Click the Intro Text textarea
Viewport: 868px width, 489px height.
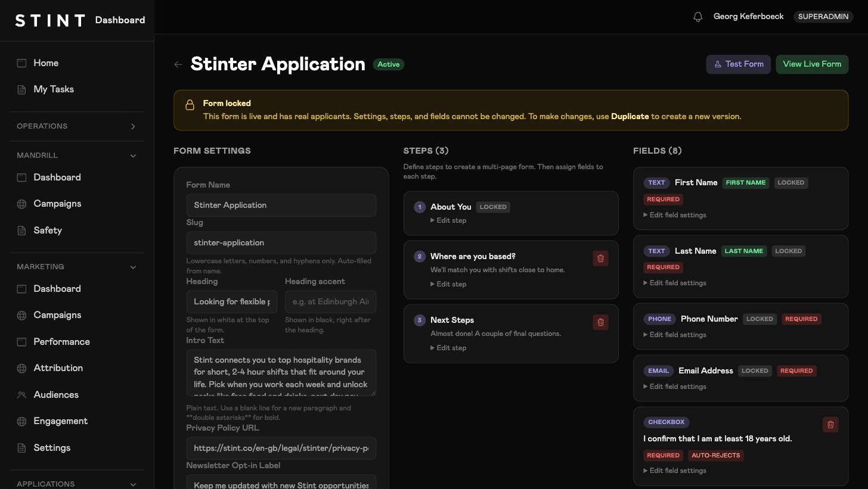[281, 373]
